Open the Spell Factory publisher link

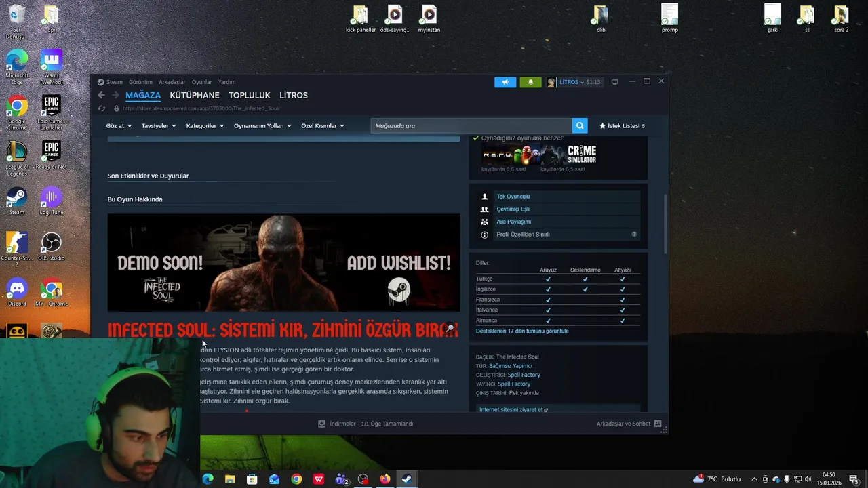click(514, 384)
